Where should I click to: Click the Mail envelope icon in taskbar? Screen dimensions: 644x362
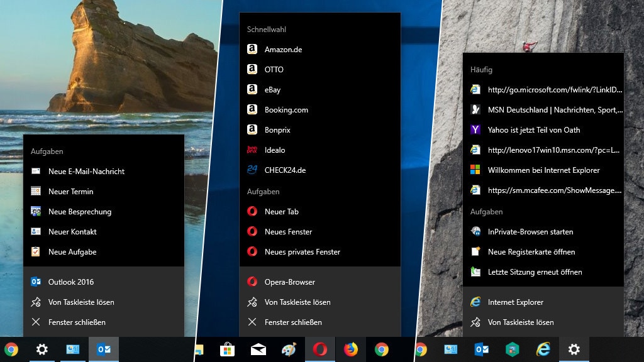(258, 349)
